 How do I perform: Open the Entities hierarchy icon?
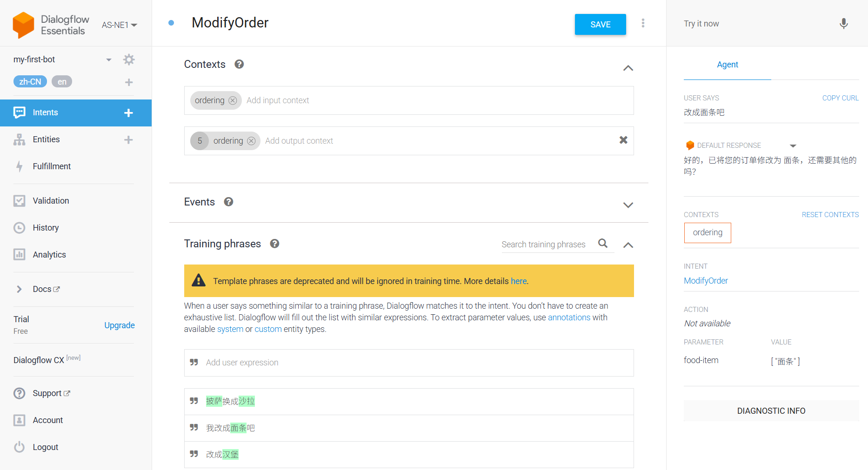pyautogui.click(x=20, y=139)
